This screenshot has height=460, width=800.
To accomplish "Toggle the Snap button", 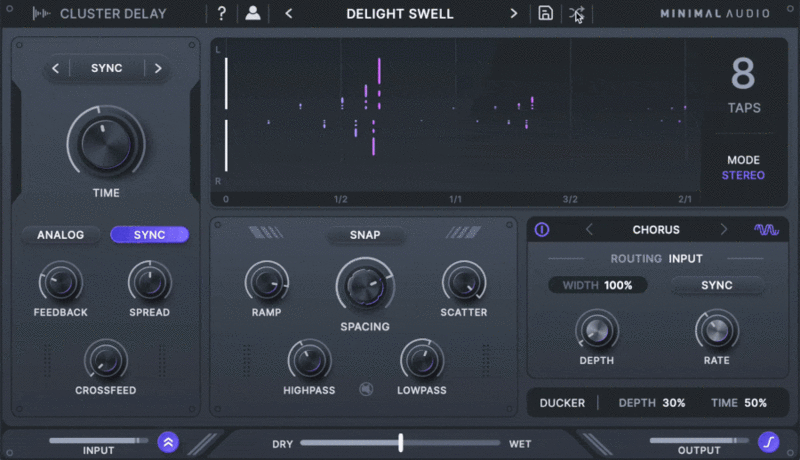I will pos(365,236).
